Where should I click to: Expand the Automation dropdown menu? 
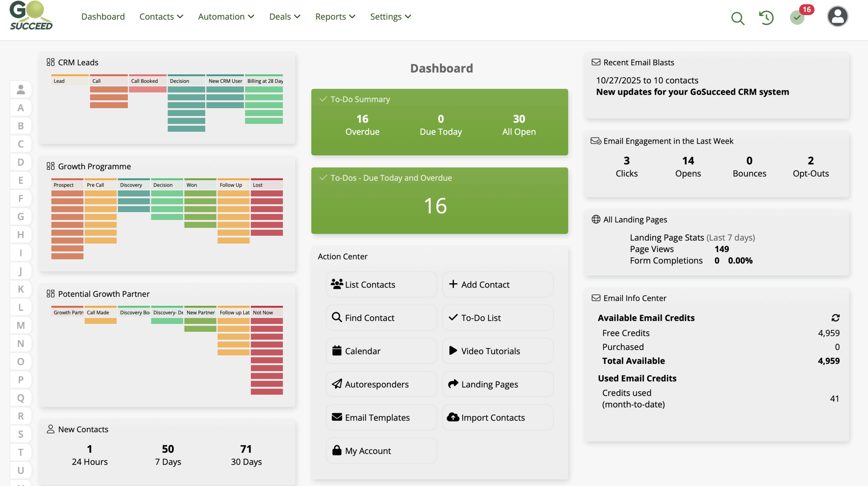tap(226, 17)
